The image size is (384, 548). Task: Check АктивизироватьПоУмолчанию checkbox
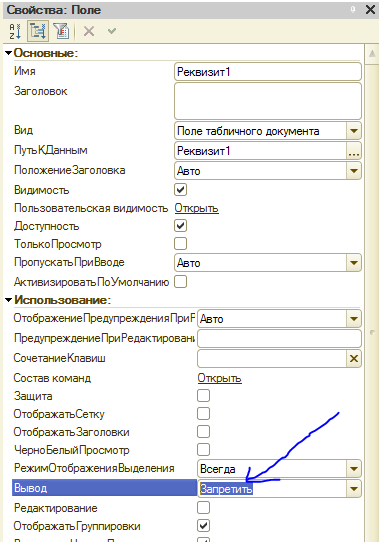180,281
